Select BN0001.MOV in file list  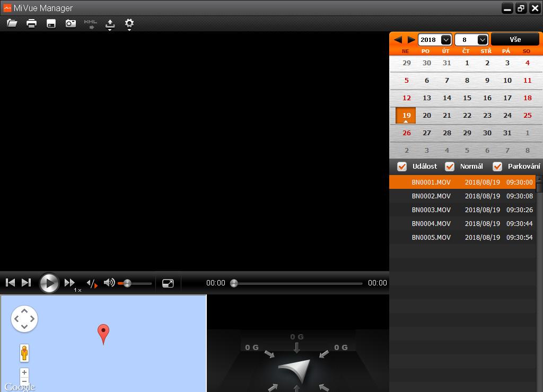462,182
